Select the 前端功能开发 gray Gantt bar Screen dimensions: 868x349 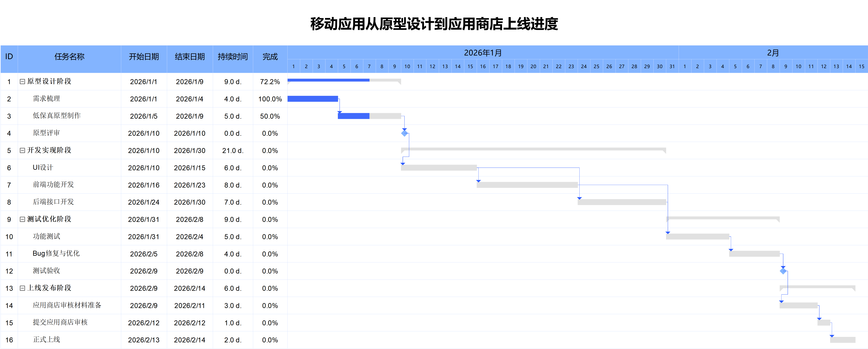[527, 185]
